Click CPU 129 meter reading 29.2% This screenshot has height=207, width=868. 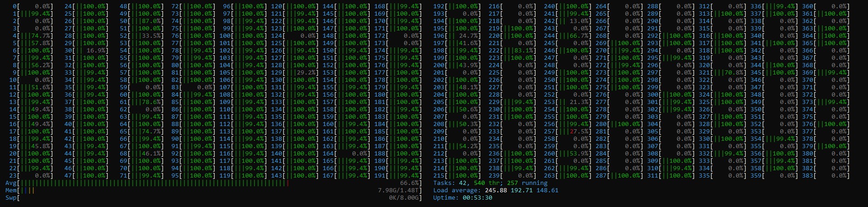[295, 73]
